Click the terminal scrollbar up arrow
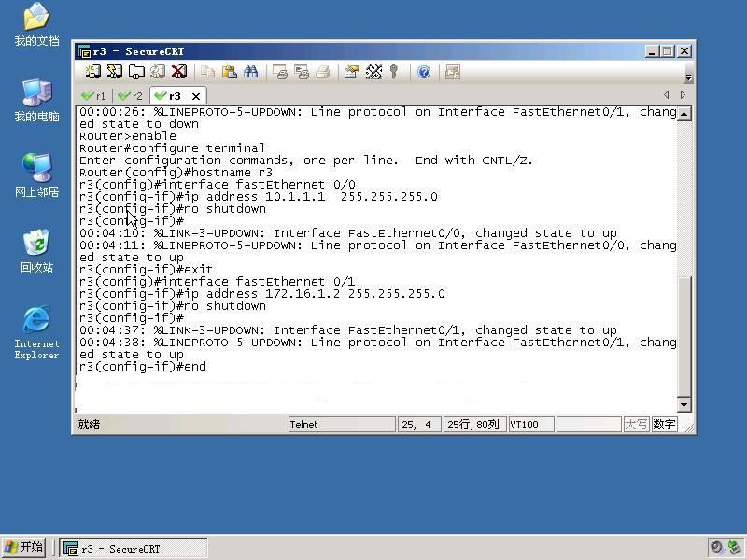The image size is (747, 560). [684, 114]
